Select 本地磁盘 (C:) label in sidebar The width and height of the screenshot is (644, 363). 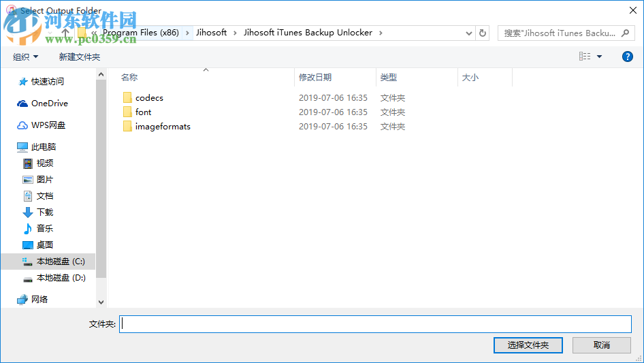pyautogui.click(x=61, y=262)
